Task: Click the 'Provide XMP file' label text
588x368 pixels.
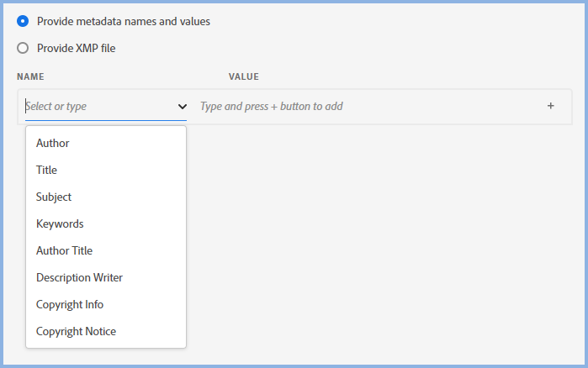Action: pos(76,48)
